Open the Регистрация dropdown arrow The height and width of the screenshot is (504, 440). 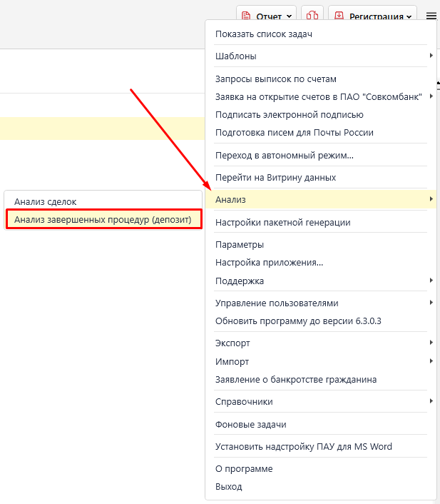pyautogui.click(x=409, y=16)
